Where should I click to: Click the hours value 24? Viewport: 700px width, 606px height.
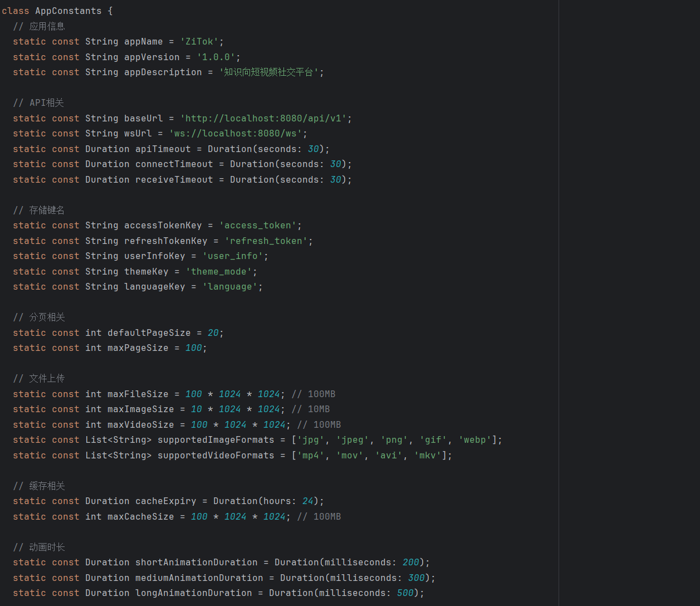click(308, 501)
